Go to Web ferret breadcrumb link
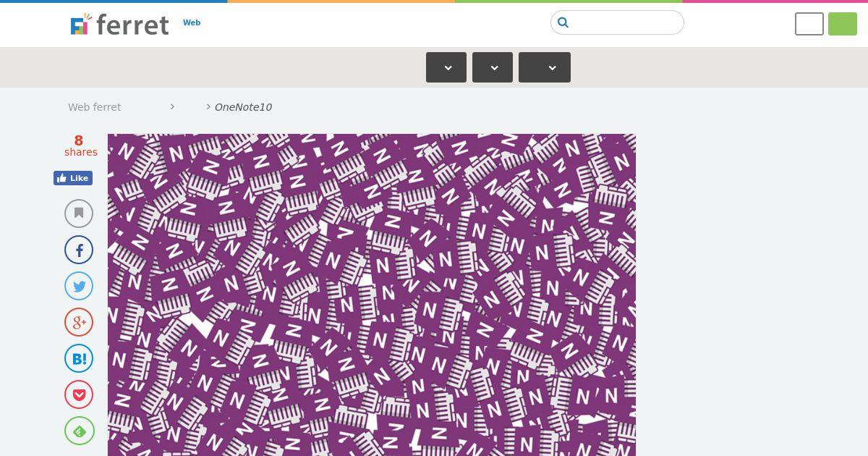Viewport: 868px width, 456px height. pos(95,107)
